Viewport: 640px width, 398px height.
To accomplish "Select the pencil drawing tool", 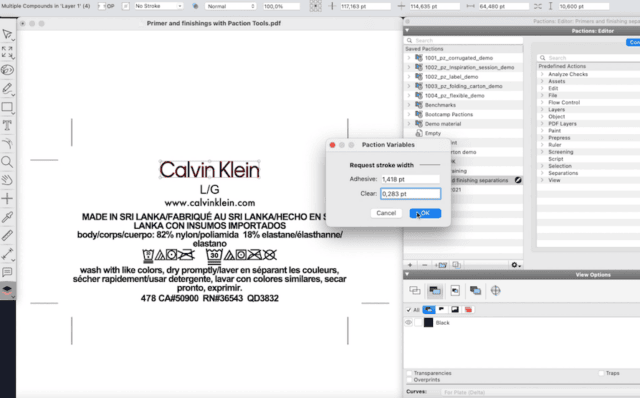I will 7,88.
